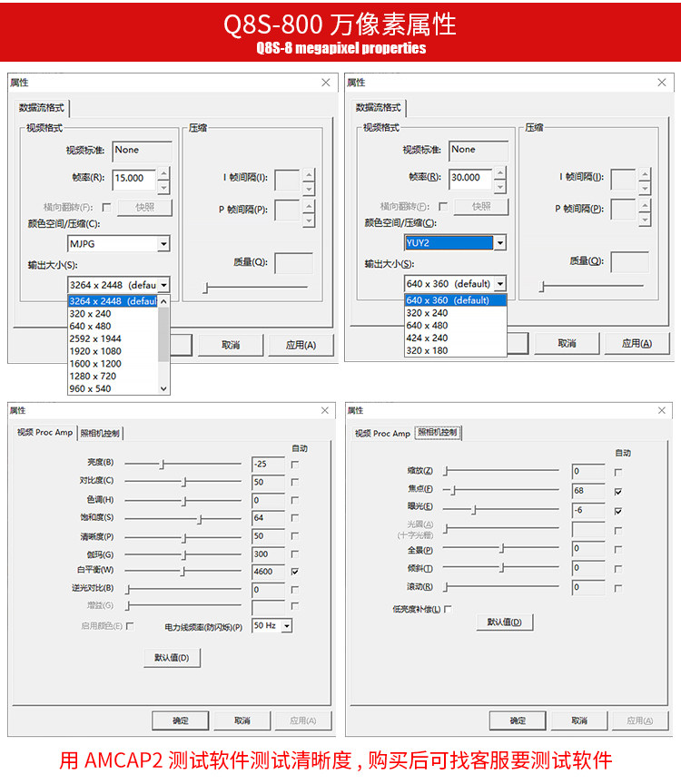The height and width of the screenshot is (784, 681).
Task: Click 取消 in camera control window
Action: point(579,720)
